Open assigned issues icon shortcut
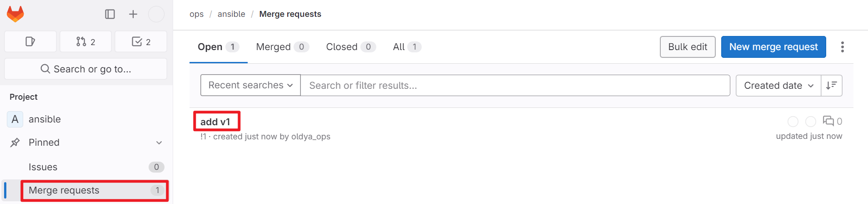This screenshot has height=204, width=868. pos(30,42)
